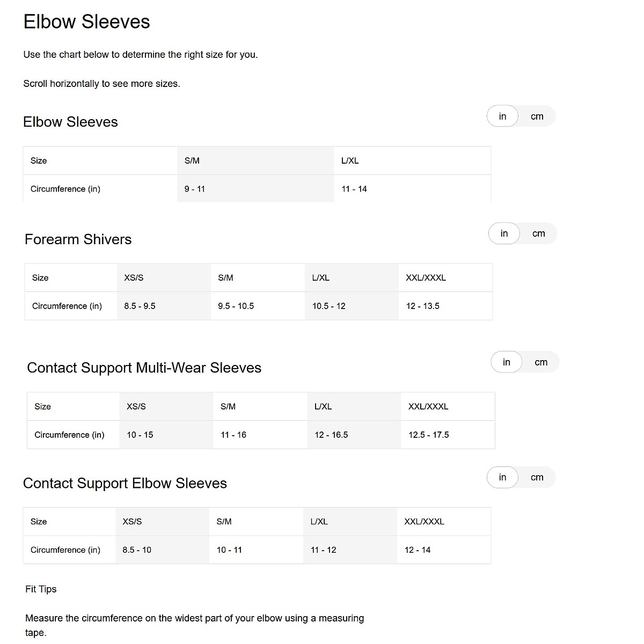Viewport: 644px width, 644px height.
Task: Select inches for Forearm Shivers chart
Action: point(504,233)
